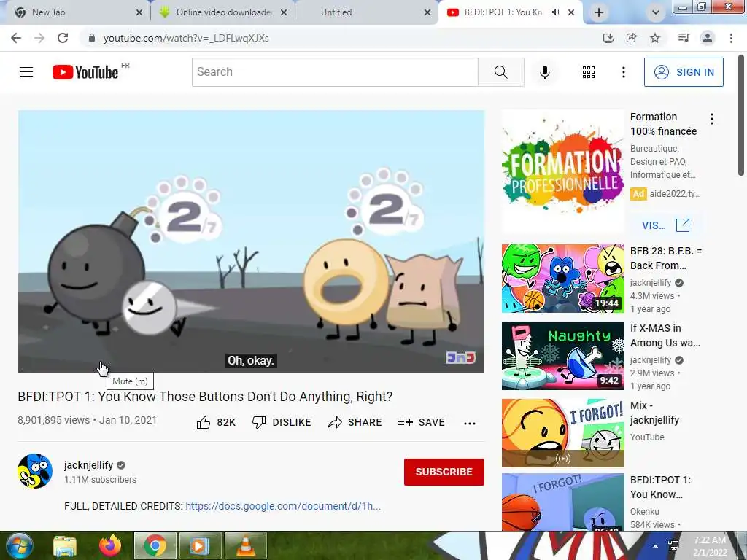Image resolution: width=747 pixels, height=560 pixels.
Task: Save video to playlist with SAVE
Action: 421,422
